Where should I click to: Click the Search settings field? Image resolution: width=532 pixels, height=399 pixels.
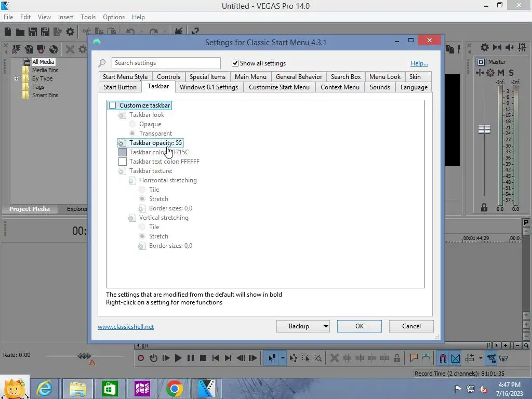(166, 63)
